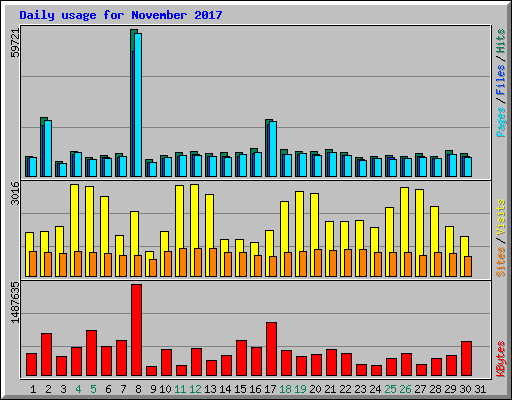Screen dimensions: 512x400
Task: Click the 59721 top axis value
Action: coord(15,43)
